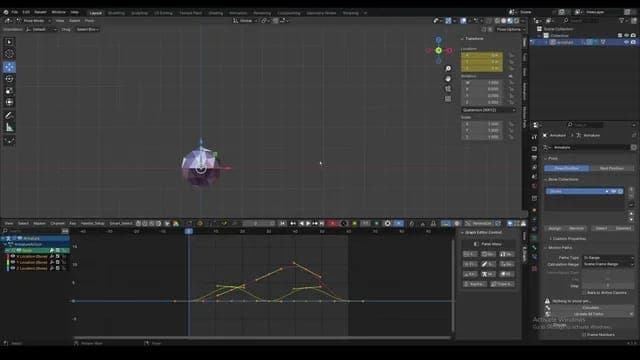Collapse the Bone Collections panel
Viewport: 640px width, 360px height.
(562, 179)
